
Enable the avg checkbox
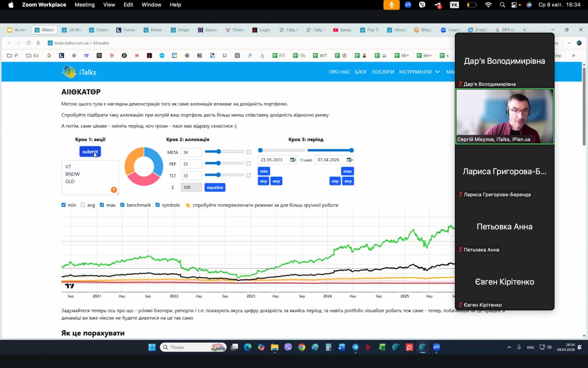point(83,205)
